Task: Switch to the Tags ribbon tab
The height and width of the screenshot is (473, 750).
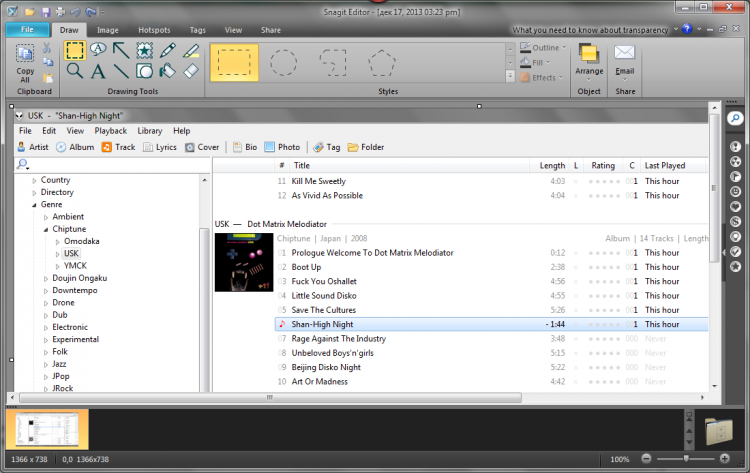Action: [198, 30]
